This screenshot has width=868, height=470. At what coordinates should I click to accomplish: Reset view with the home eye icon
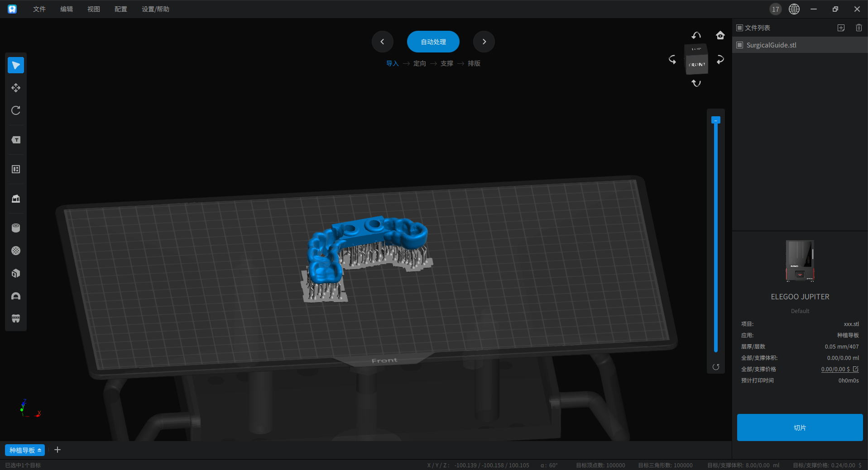(x=720, y=35)
